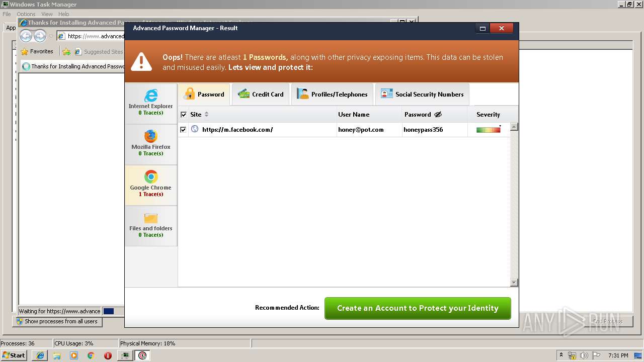Select Files and folders traces in sidebar

[x=151, y=225]
